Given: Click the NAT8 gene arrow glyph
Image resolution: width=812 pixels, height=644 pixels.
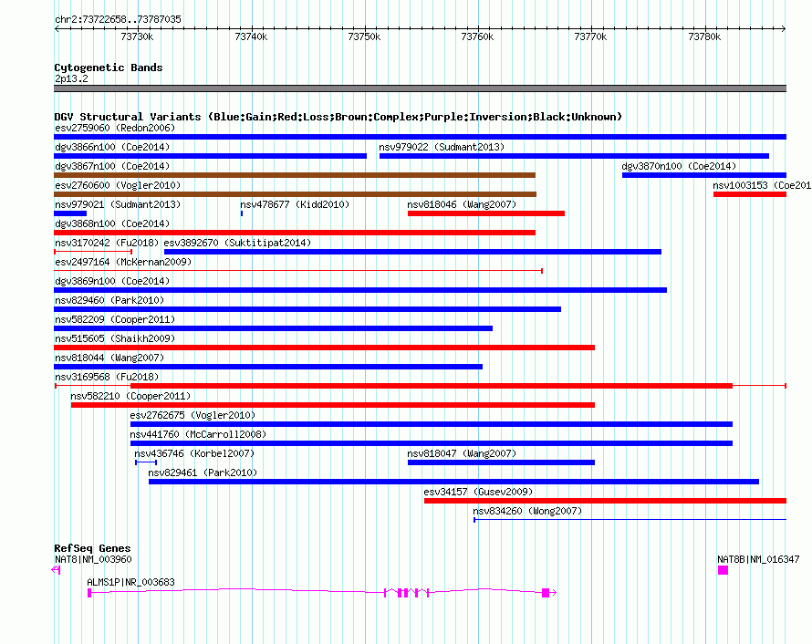Looking at the screenshot, I should pyautogui.click(x=56, y=570).
